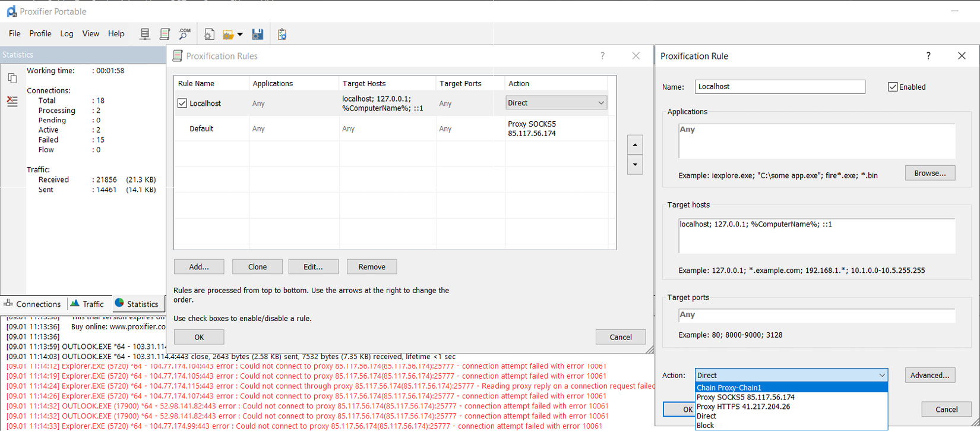Click the Rule Name column header
This screenshot has height=431, width=980.
[211, 83]
